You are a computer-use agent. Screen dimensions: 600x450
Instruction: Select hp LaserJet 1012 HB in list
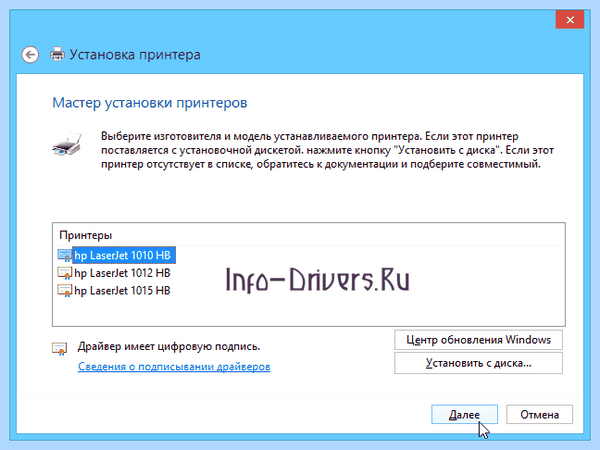point(122,273)
